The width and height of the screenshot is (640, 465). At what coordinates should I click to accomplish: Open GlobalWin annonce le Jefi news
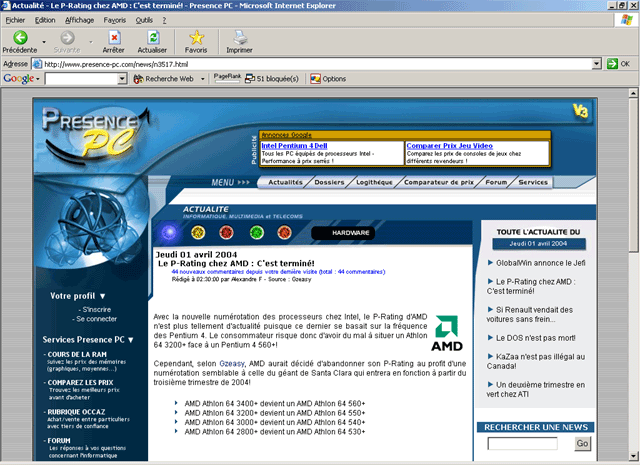(540, 263)
